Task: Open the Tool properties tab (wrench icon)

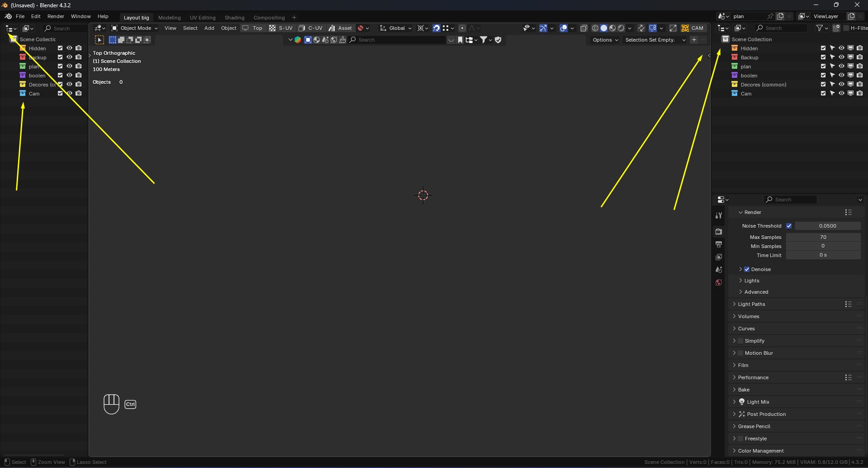Action: 719,215
